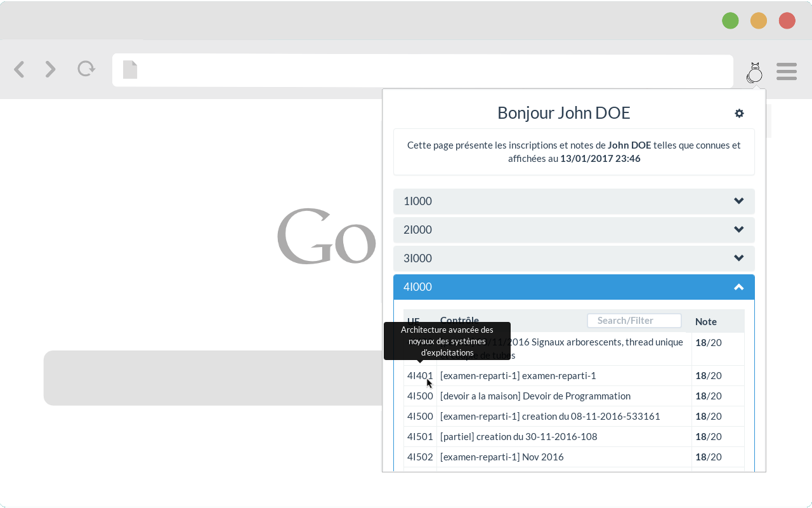The image size is (812, 508).
Task: Focus the Search/Filter input field
Action: click(x=634, y=321)
